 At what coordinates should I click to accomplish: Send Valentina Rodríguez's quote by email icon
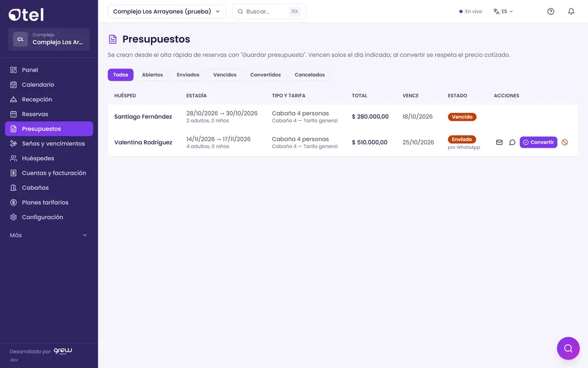click(499, 142)
